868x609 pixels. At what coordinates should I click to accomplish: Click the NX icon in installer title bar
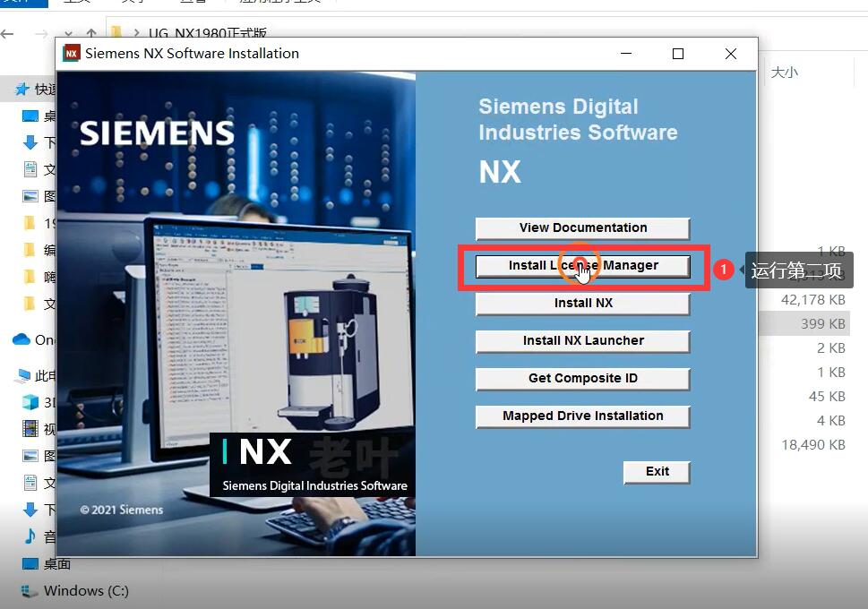(72, 53)
